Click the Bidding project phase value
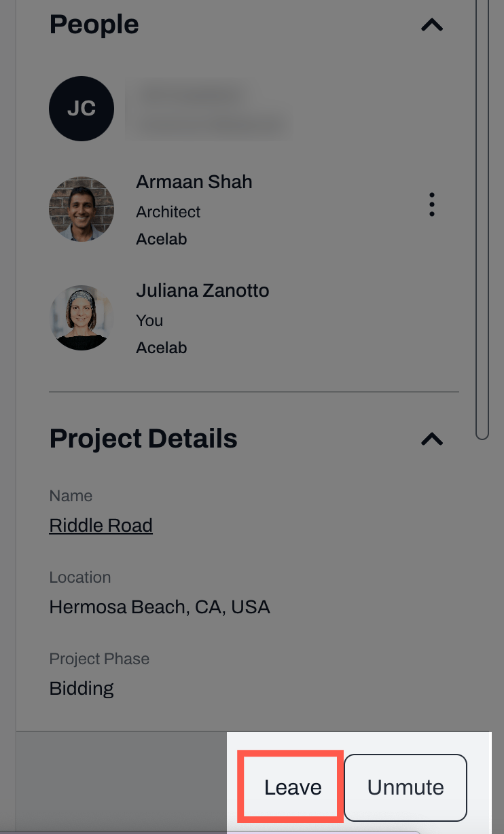504x834 pixels. click(82, 688)
